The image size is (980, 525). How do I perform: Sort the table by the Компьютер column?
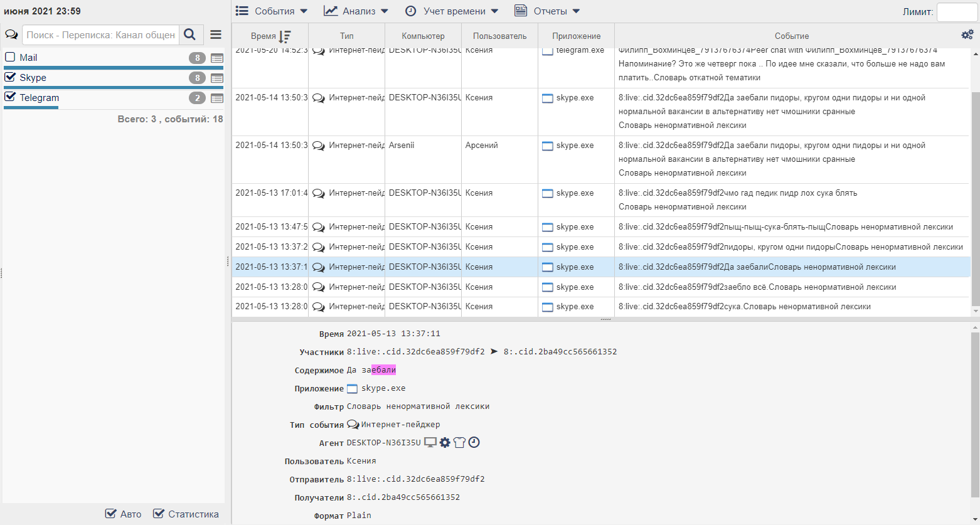point(423,36)
